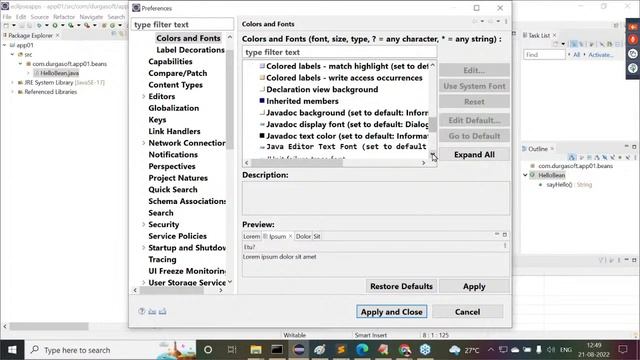Select Javadoc text color black swatch

point(262,136)
